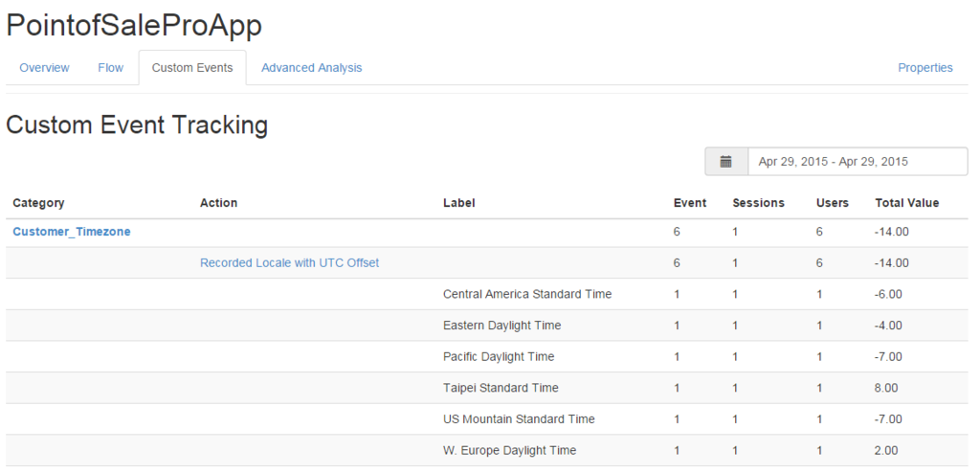Click the 8.00 total value cell
Screen dimensions: 980x473
[x=886, y=388]
